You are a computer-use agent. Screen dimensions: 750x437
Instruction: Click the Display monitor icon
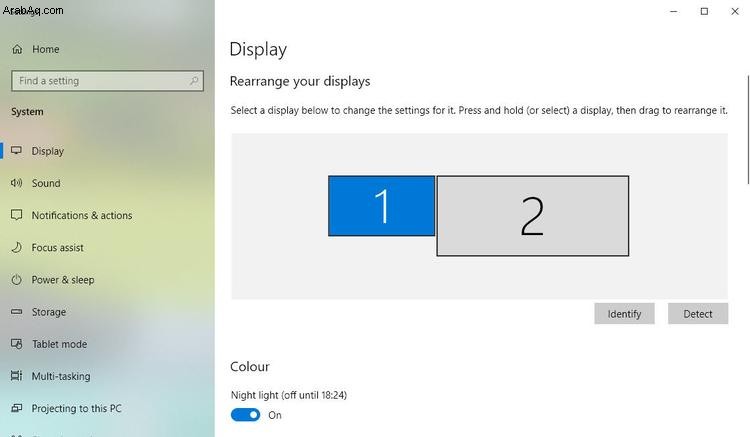pyautogui.click(x=17, y=151)
